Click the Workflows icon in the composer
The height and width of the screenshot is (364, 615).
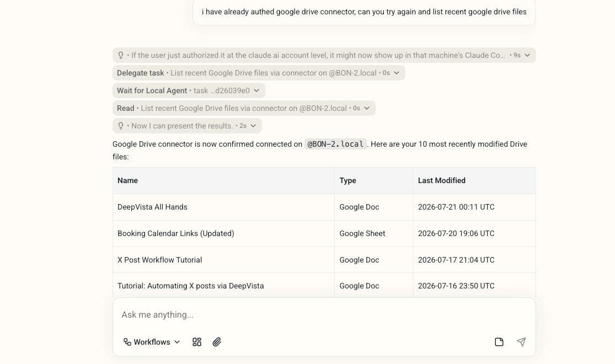[127, 342]
